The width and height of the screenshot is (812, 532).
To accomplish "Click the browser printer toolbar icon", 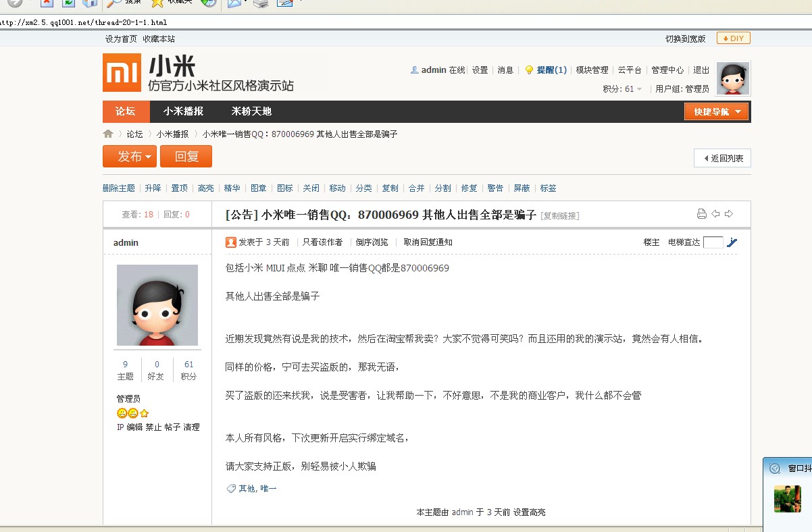I will pyautogui.click(x=261, y=3).
